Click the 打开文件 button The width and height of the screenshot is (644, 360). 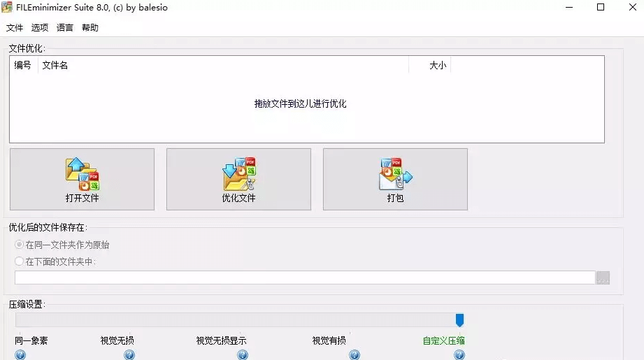pyautogui.click(x=82, y=180)
